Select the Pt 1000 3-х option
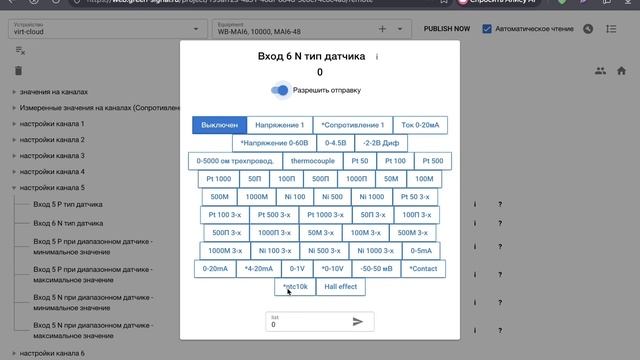 pos(325,215)
